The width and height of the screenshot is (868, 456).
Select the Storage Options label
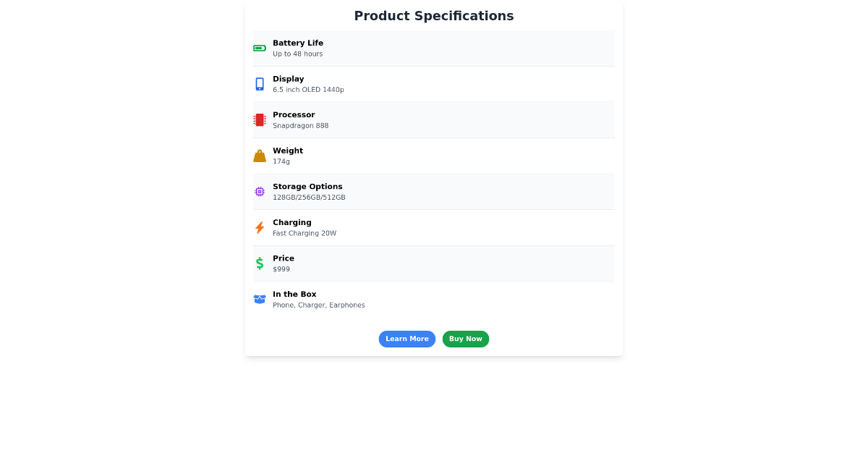point(307,187)
